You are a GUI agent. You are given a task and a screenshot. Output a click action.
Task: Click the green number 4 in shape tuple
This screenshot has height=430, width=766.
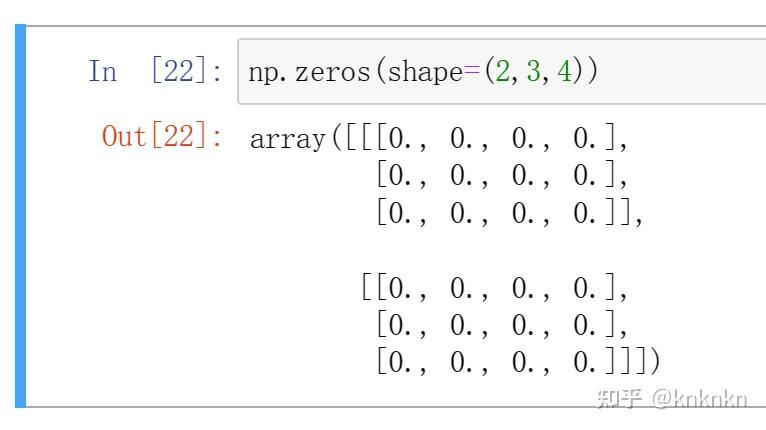(564, 71)
